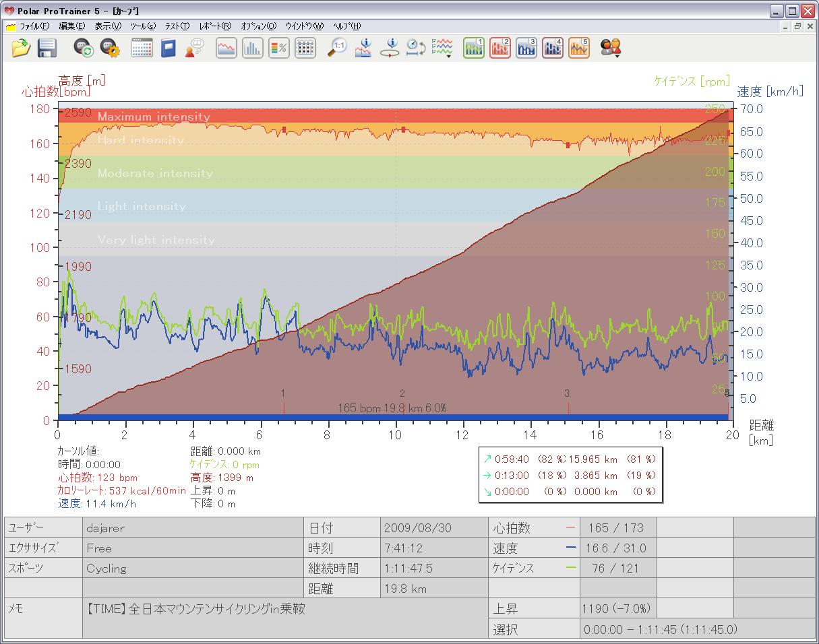Open the percentage zone chart icon
Viewport: 819px width, 644px height.
coord(279,48)
